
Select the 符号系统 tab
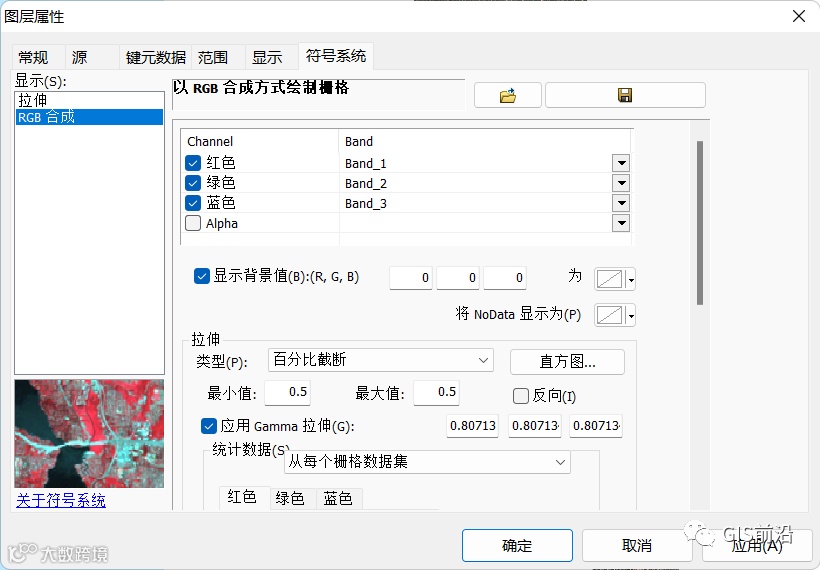pos(336,56)
